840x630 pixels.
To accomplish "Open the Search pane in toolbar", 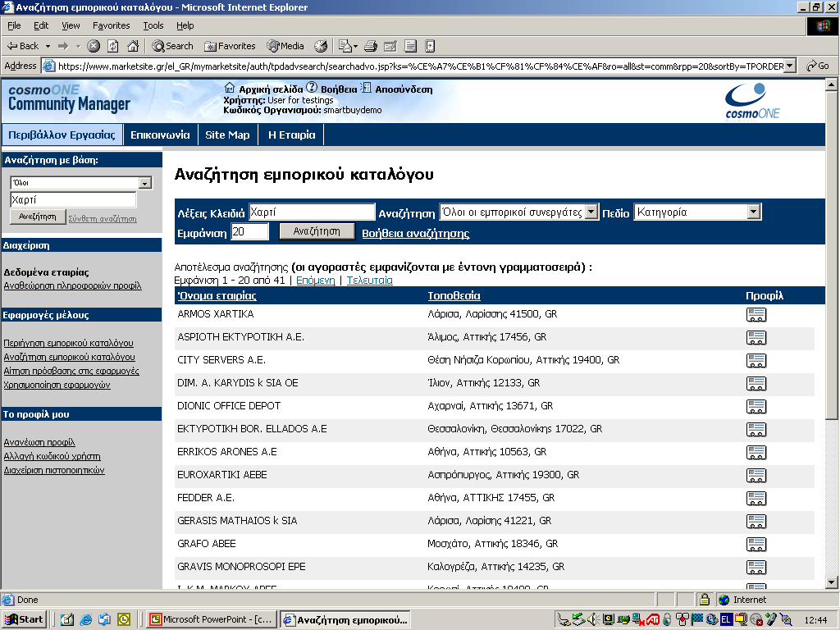I will click(172, 46).
